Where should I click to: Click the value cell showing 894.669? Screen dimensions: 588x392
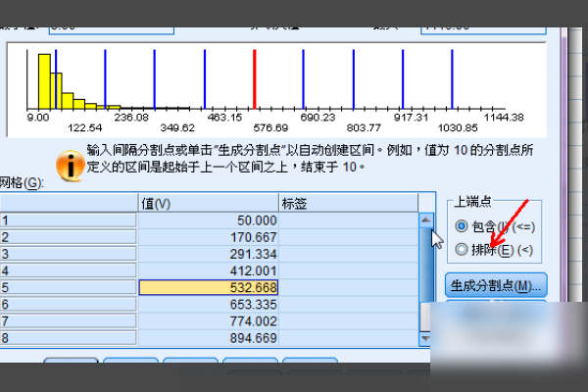tap(209, 337)
